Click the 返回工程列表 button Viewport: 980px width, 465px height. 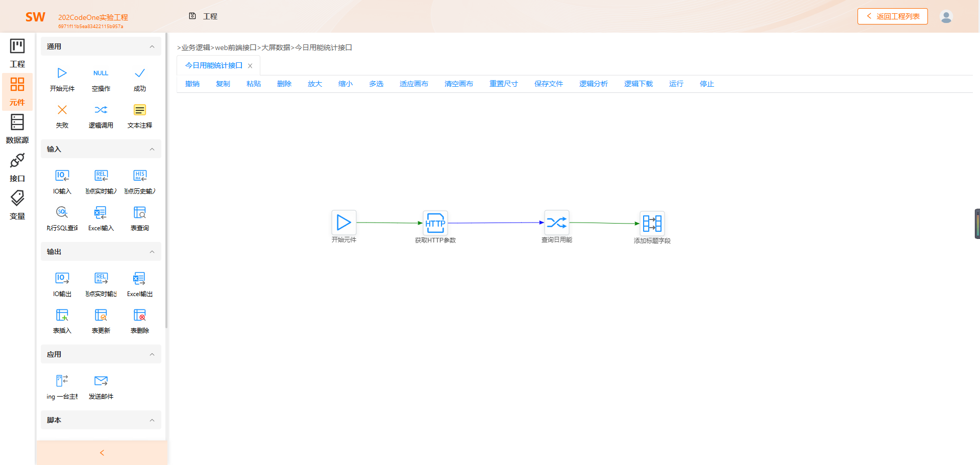[893, 16]
